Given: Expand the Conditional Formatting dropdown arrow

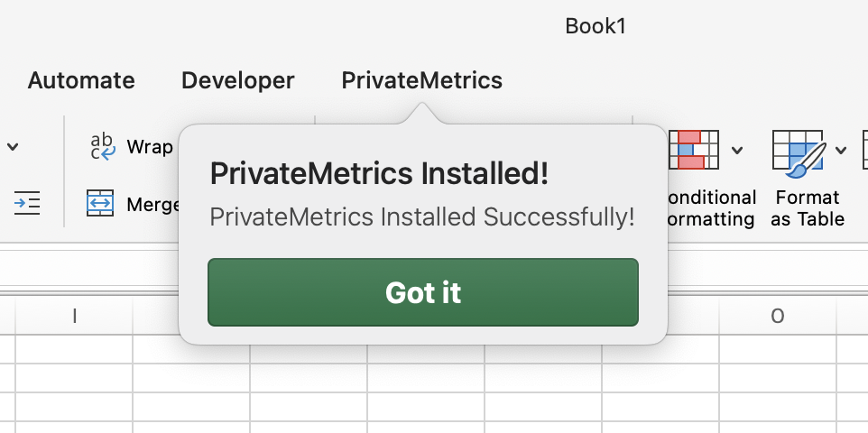Looking at the screenshot, I should [737, 150].
